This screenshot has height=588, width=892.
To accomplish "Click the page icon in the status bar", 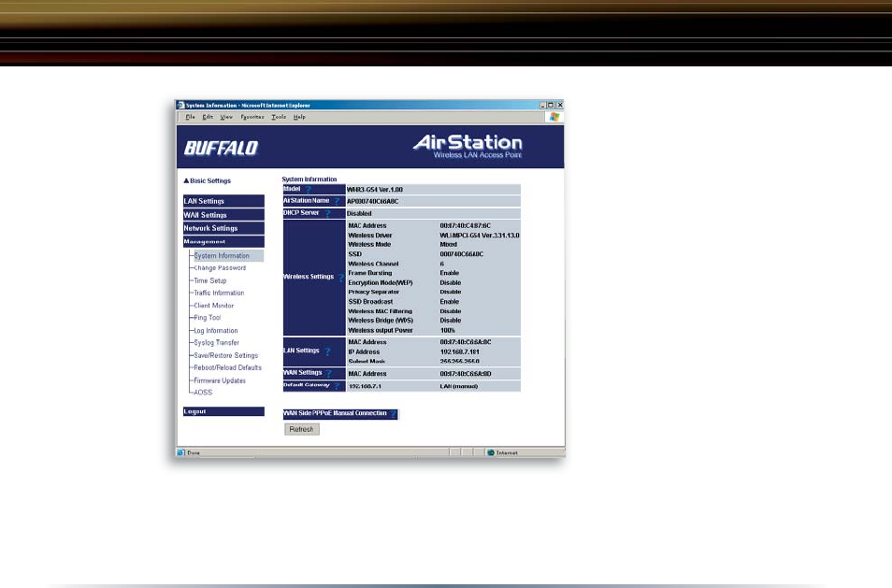I will pos(180,452).
